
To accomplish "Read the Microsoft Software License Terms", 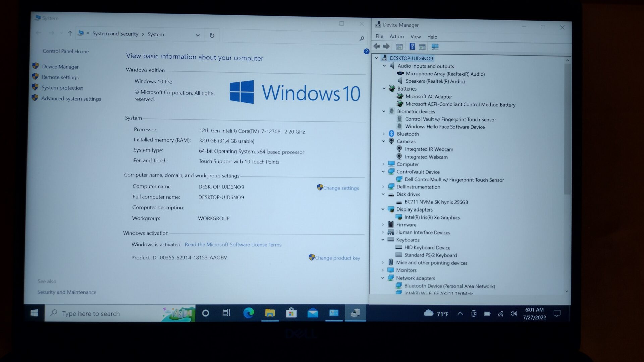I will [233, 245].
